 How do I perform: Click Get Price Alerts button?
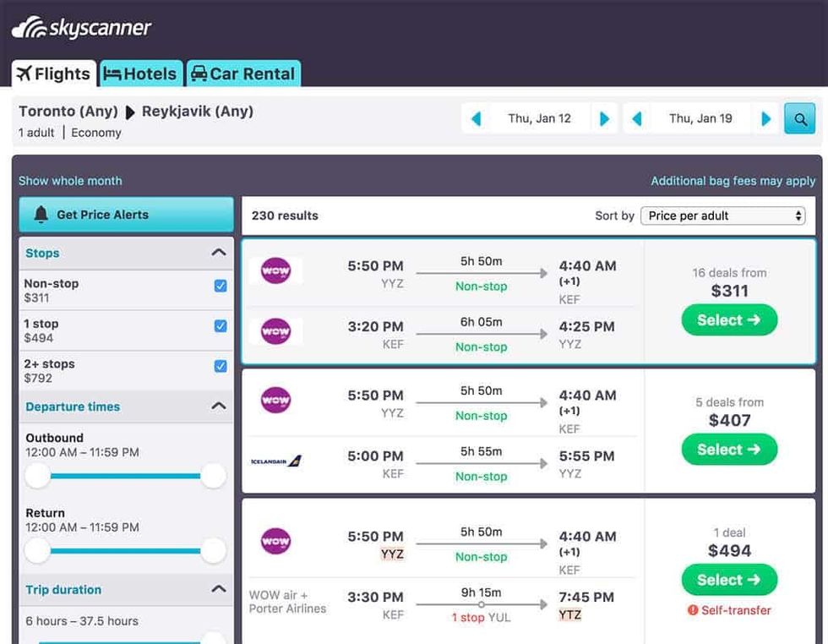[126, 215]
